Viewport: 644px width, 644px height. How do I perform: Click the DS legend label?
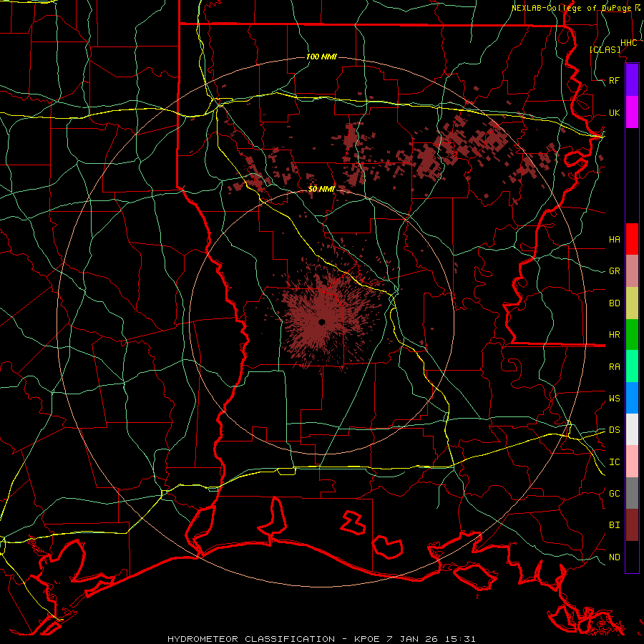pyautogui.click(x=614, y=429)
